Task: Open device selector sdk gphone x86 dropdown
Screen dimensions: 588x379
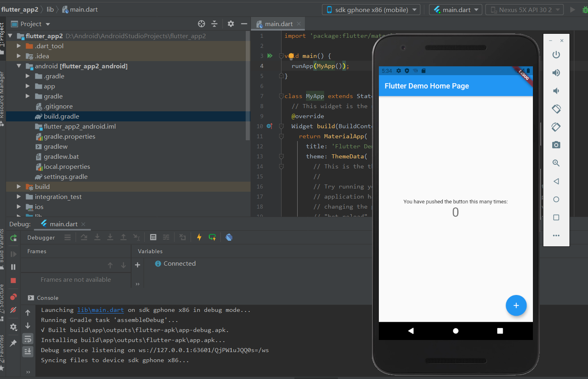Action: point(371,10)
